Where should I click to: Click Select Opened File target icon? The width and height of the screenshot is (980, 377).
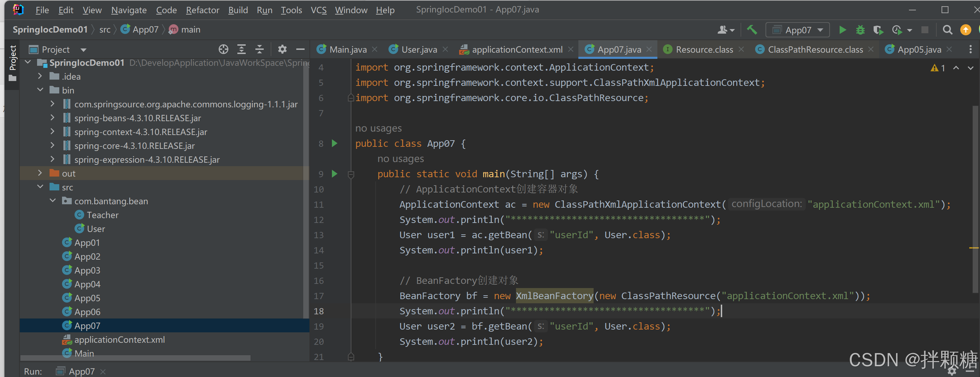(x=223, y=50)
